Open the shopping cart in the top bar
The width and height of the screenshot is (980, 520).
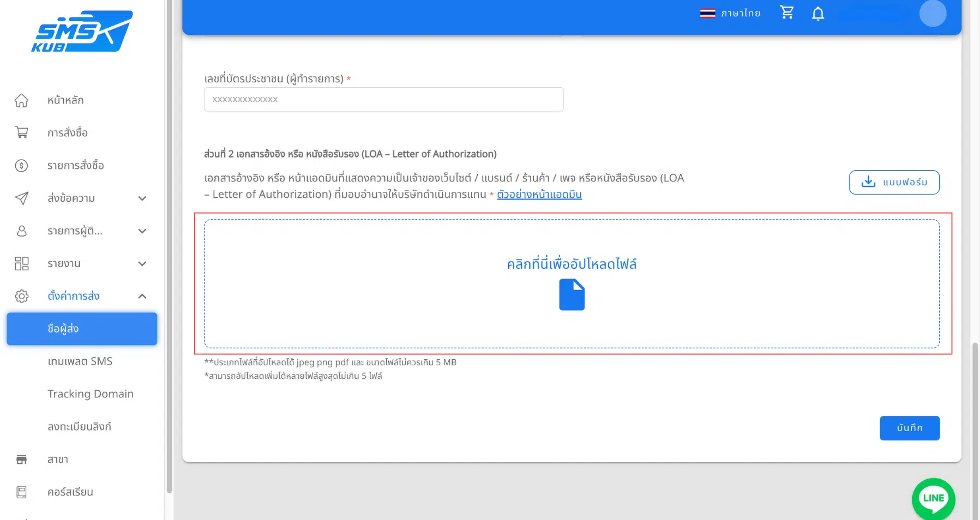pos(786,13)
